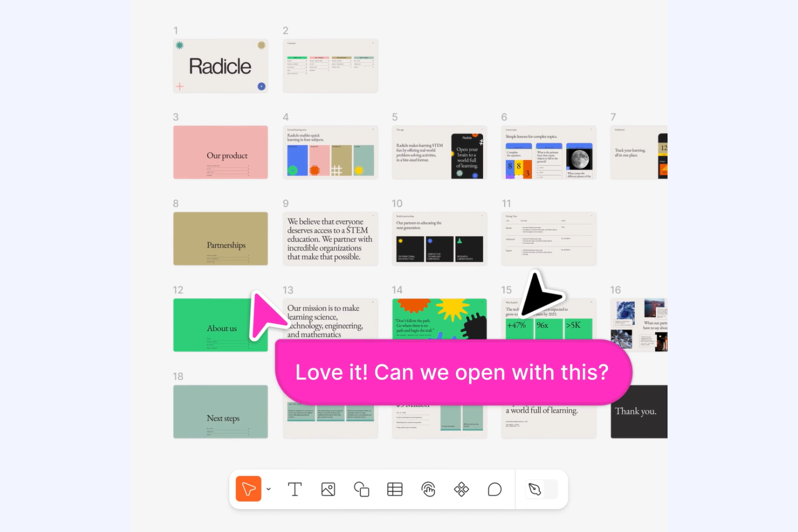Open slide 4 with four colored subject blocks

tap(331, 152)
